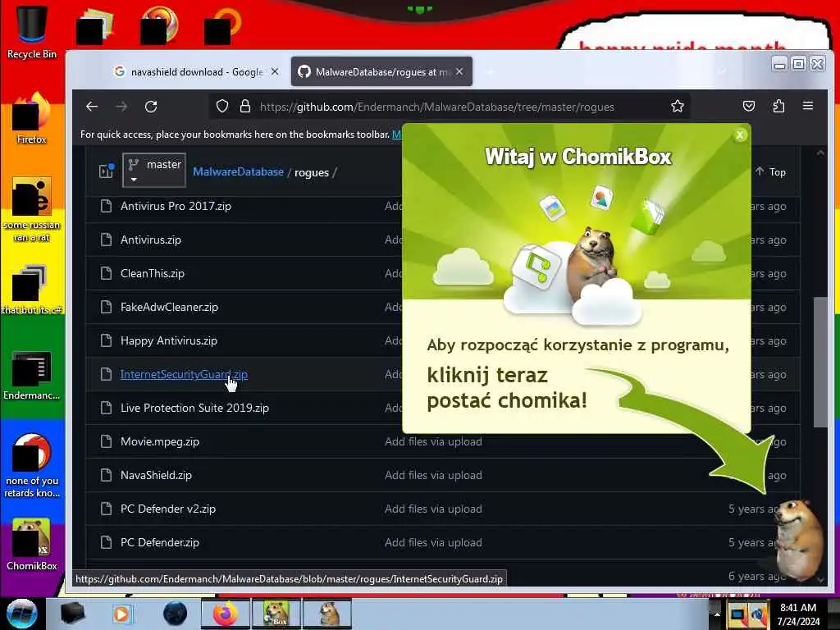Viewport: 840px width, 630px height.
Task: Open FakeAdwCleaner.zip file link
Action: (169, 308)
